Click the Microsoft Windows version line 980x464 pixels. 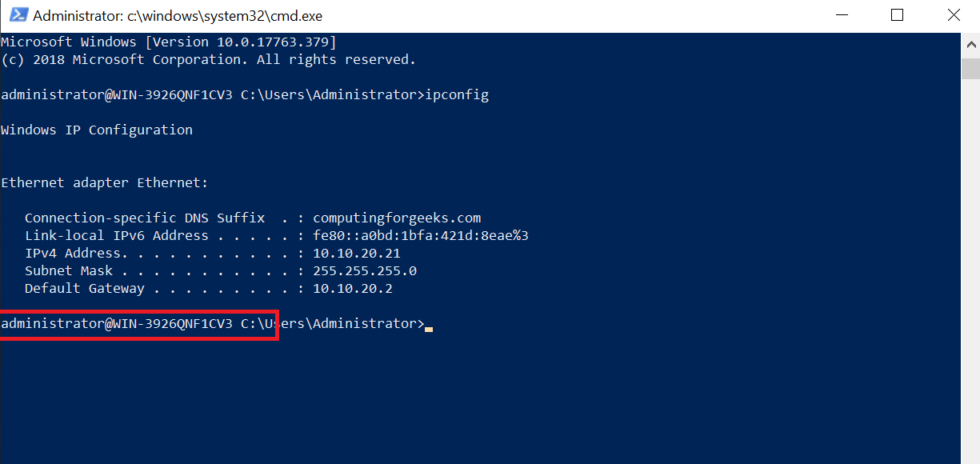(168, 42)
